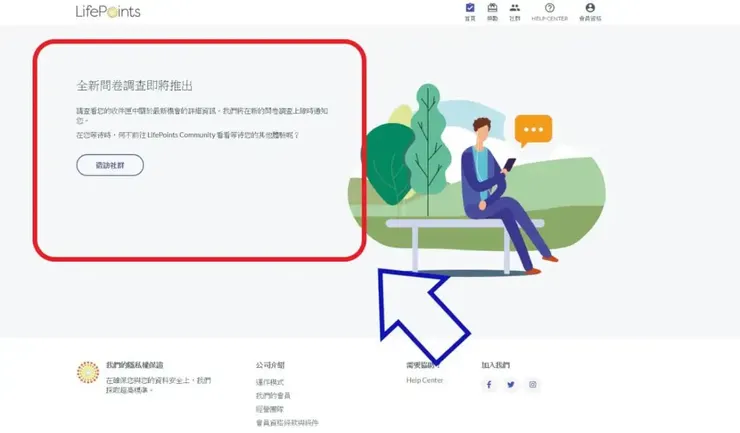Image resolution: width=740 pixels, height=433 pixels.
Task: Visit the Twitter icon in footer
Action: [511, 384]
